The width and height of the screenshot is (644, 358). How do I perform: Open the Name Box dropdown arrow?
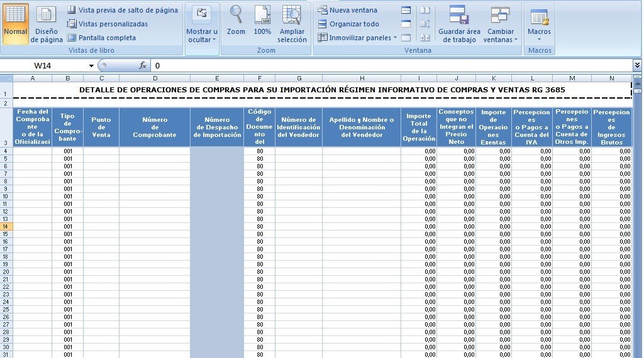[x=91, y=65]
